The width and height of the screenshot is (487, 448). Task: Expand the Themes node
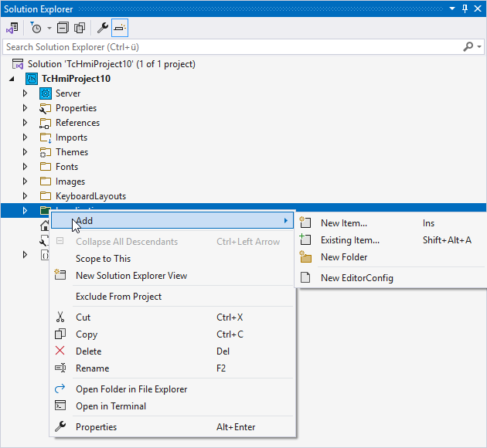25,151
